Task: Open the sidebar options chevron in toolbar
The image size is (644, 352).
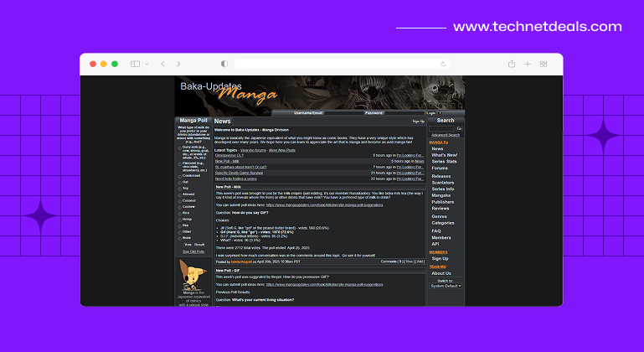Action: 147,64
